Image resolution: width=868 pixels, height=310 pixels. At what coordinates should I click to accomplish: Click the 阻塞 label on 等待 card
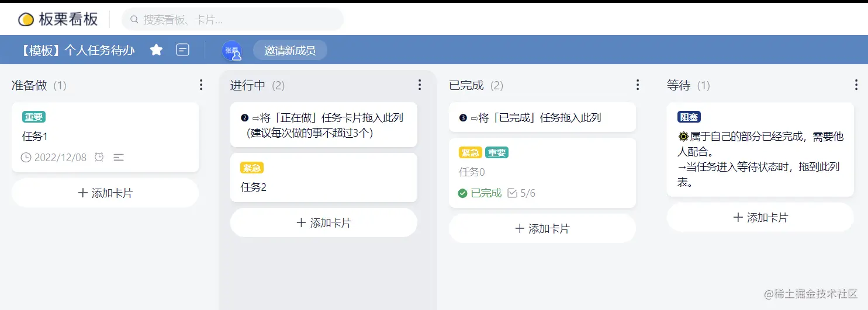[689, 117]
